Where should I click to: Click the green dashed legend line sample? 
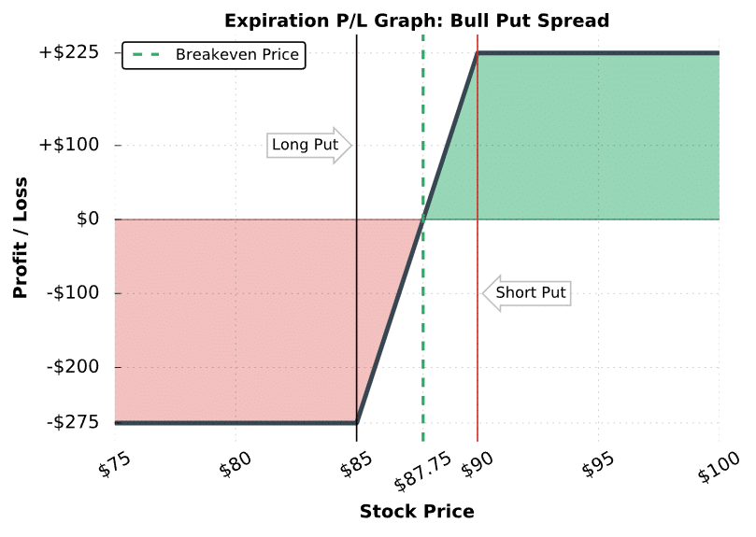tap(146, 55)
